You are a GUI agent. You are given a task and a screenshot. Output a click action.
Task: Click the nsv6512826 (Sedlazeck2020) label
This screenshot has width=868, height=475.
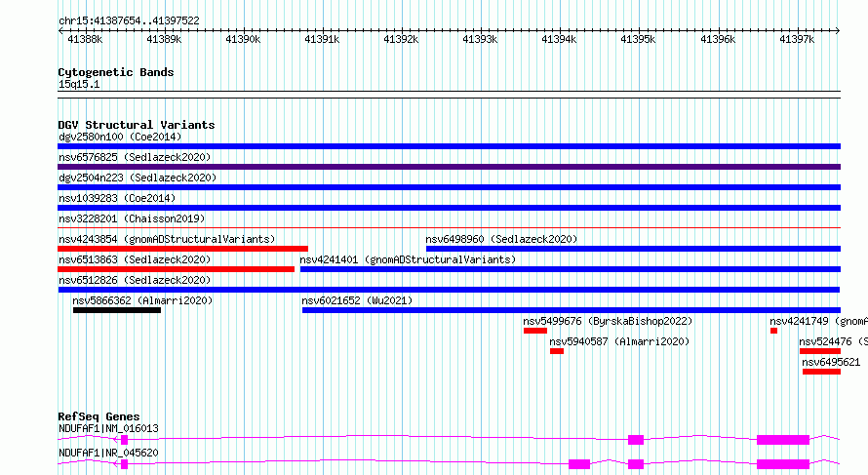[135, 280]
